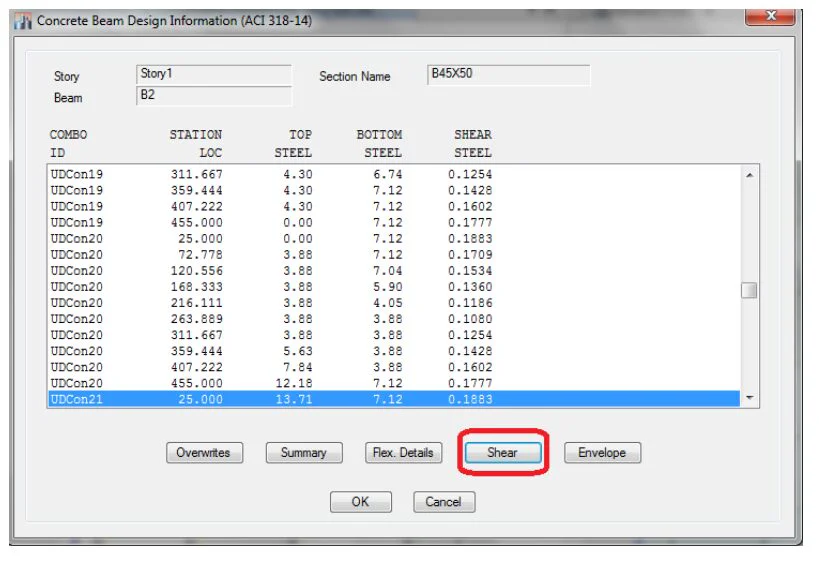Click shear steel value 0.1709

[470, 254]
